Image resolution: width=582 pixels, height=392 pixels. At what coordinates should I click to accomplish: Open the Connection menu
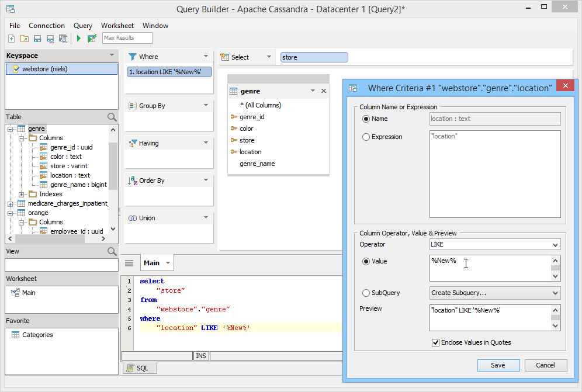(47, 26)
